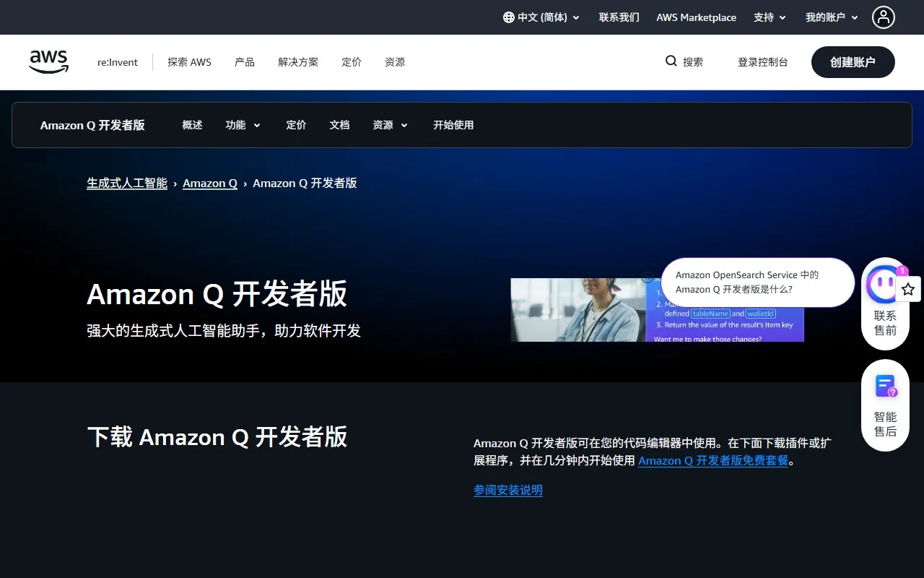Viewport: 924px width, 578px height.
Task: Click the Amazon Q demo video thumbnail
Action: click(577, 310)
